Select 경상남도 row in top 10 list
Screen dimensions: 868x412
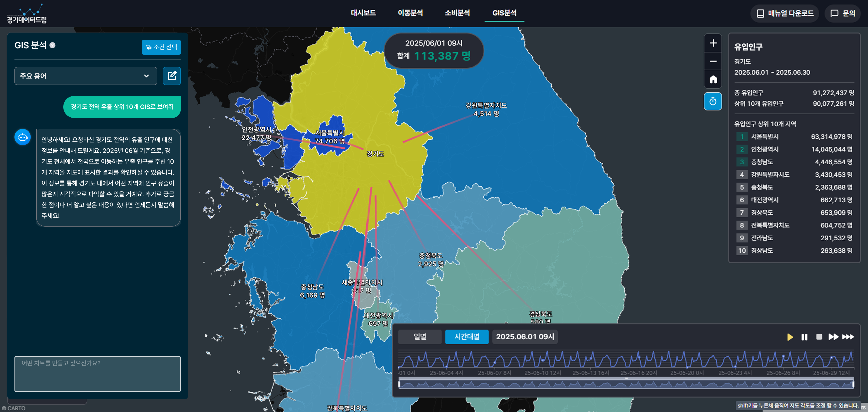795,251
